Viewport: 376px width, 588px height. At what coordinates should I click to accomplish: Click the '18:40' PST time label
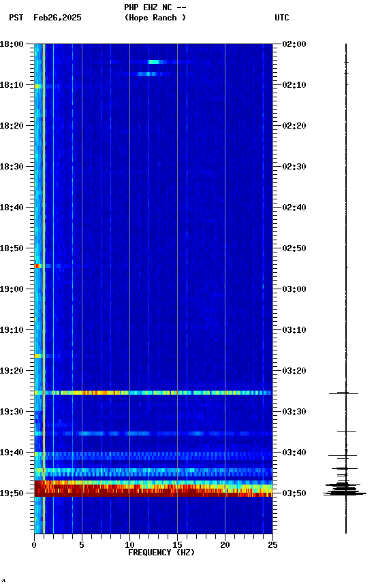(x=12, y=208)
